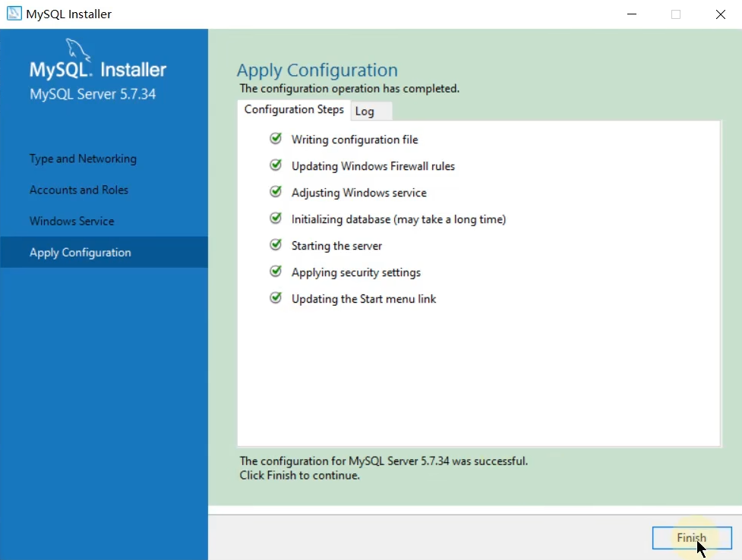The image size is (742, 560).
Task: Click checkmark beside Updating Windows Firewall rules
Action: (276, 165)
